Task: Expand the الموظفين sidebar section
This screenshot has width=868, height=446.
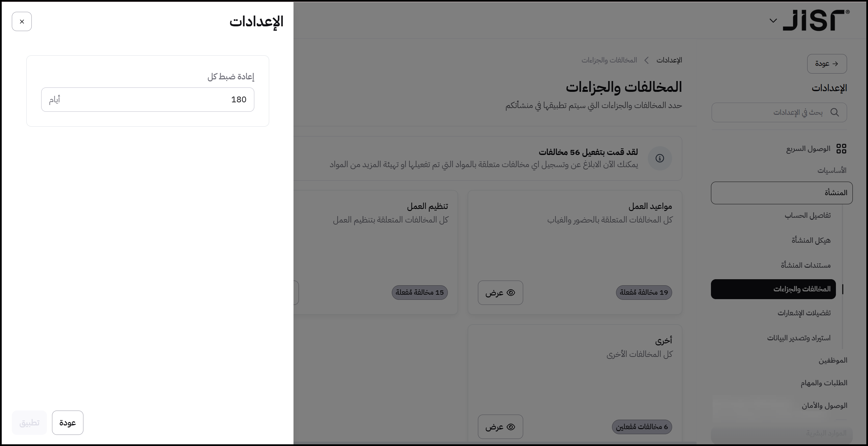Action: coord(833,360)
